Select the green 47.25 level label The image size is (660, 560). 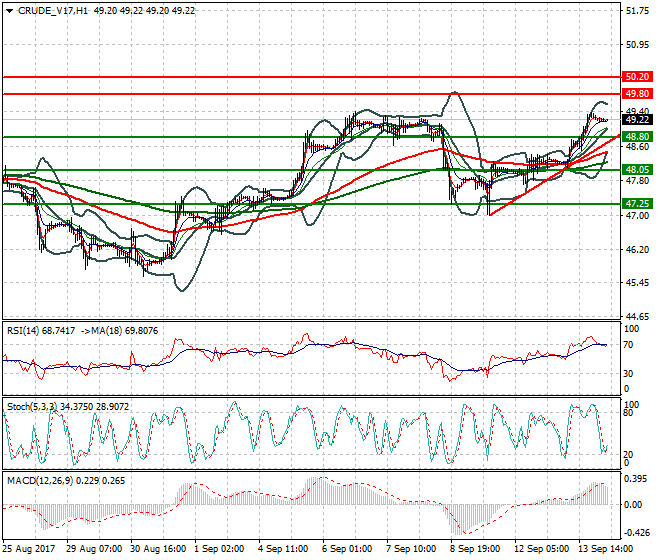click(x=637, y=203)
